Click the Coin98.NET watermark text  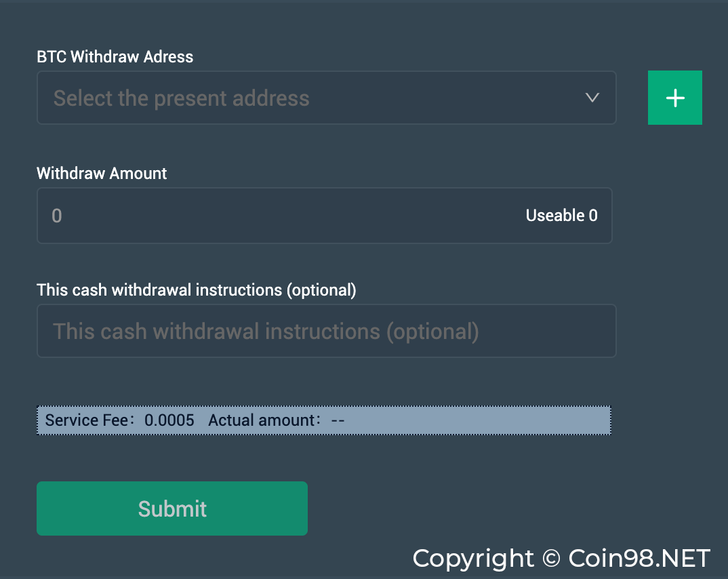[x=639, y=559]
